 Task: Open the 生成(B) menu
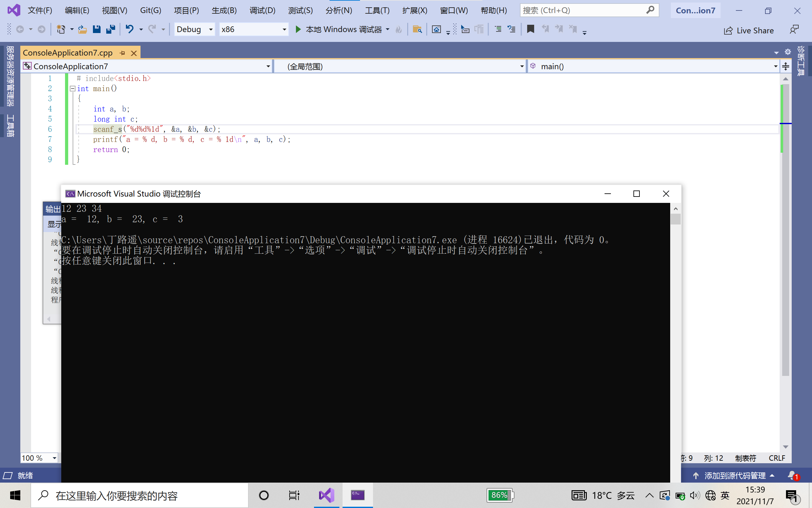coord(224,10)
